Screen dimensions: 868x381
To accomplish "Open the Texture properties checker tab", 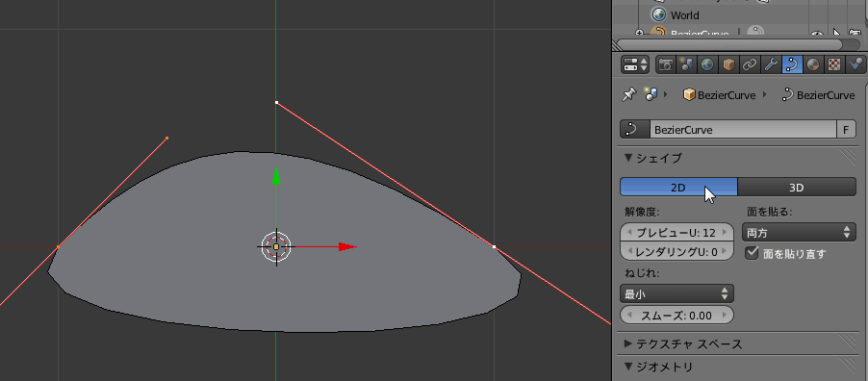I will (833, 64).
